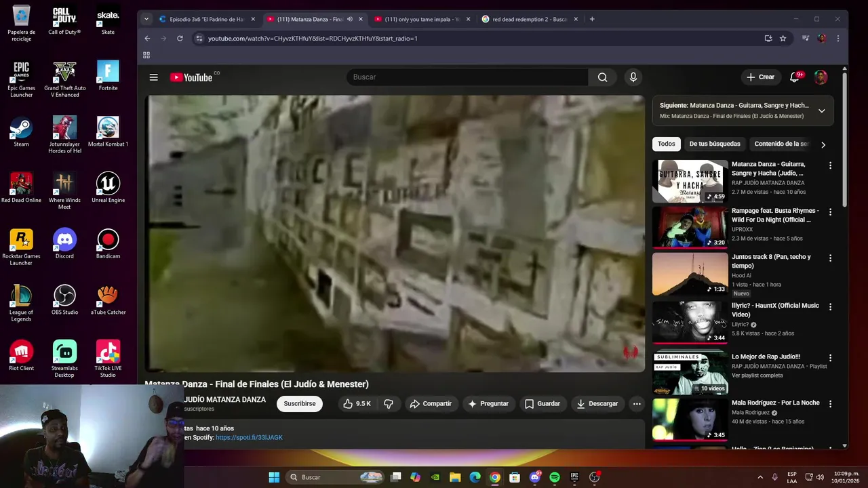Open the Steam desktop shortcut
Image resolution: width=868 pixels, height=488 pixels.
[x=22, y=131]
